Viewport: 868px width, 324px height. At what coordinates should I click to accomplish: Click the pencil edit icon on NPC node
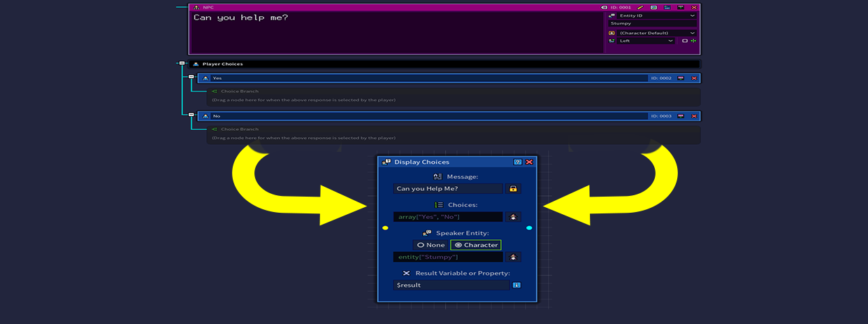click(x=639, y=7)
